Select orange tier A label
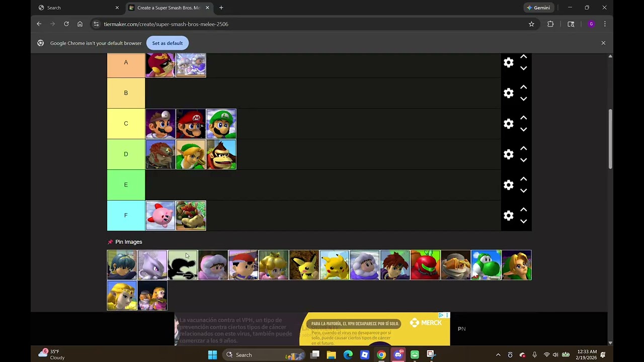 coord(126,65)
